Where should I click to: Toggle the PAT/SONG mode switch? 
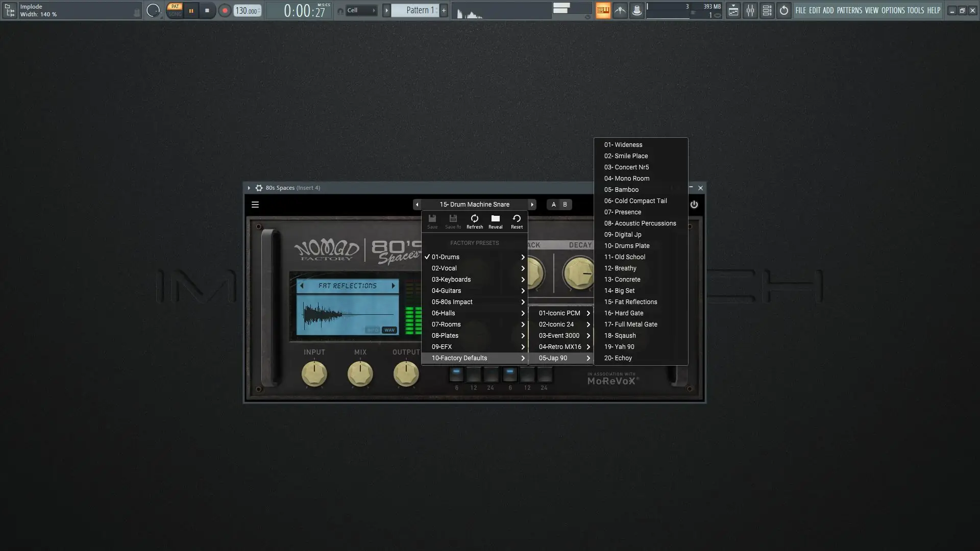(175, 10)
